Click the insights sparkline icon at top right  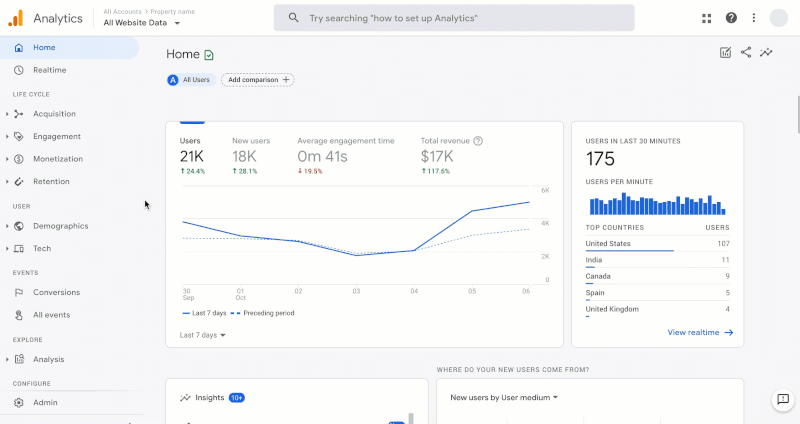tap(766, 53)
